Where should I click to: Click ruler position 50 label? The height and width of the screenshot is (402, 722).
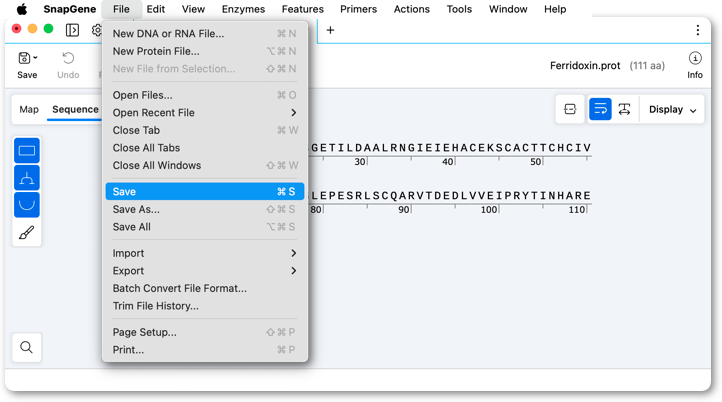pyautogui.click(x=535, y=162)
